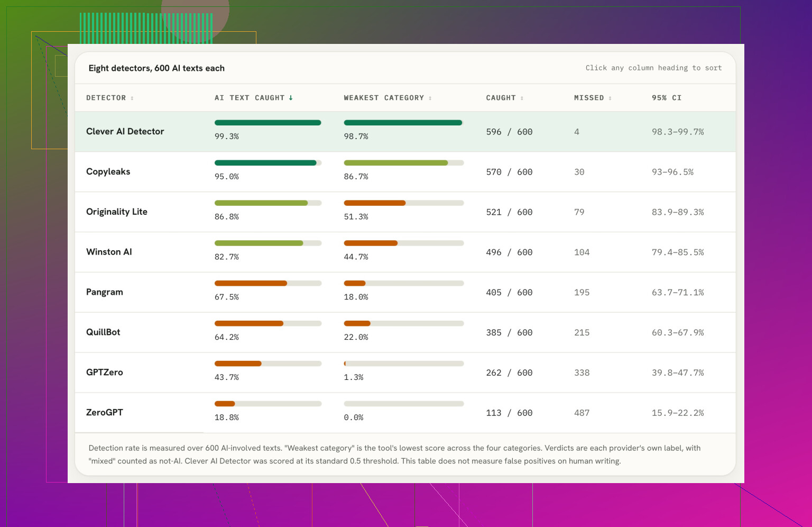
Task: Select the "Clever AI Detector" row name
Action: (x=125, y=132)
